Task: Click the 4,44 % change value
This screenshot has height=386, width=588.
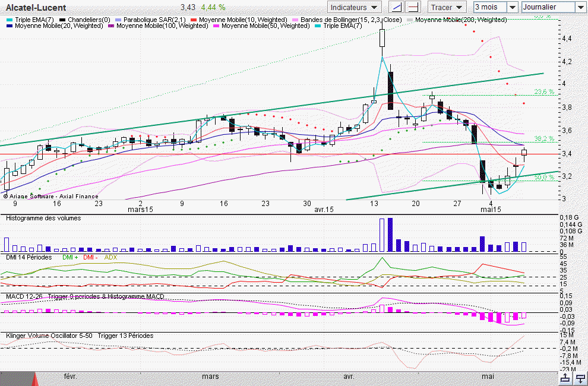Action: 213,8
